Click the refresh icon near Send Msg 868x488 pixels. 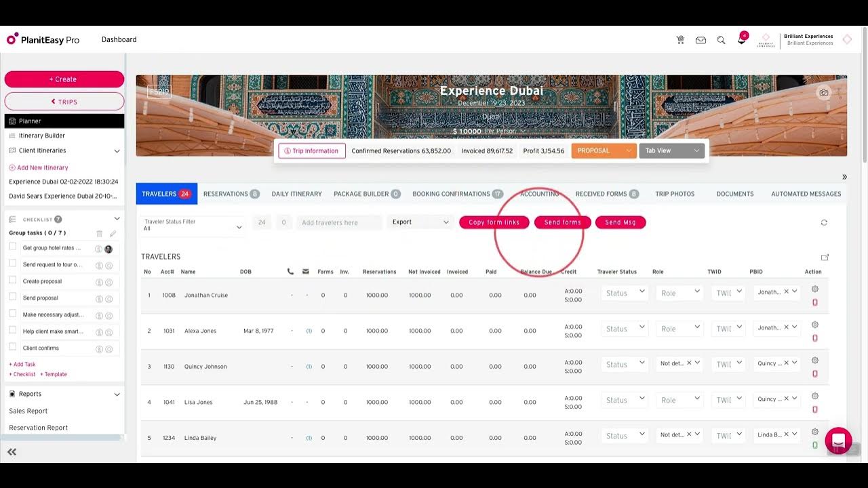click(824, 222)
